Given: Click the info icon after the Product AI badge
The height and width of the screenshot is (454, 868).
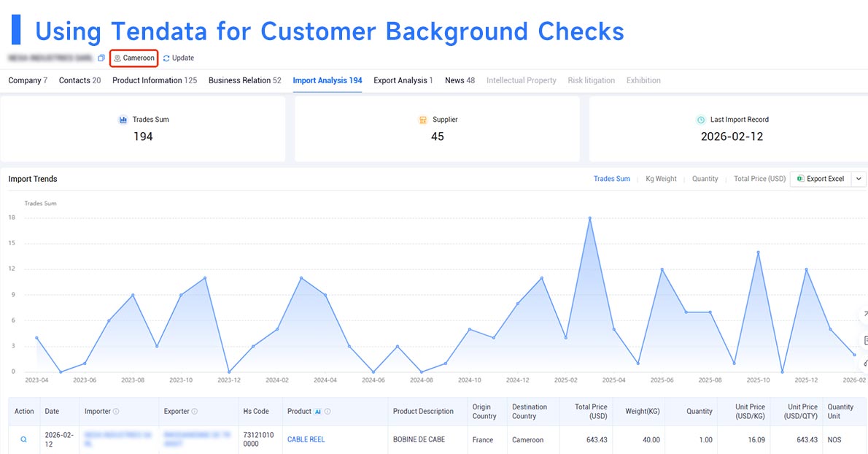Looking at the screenshot, I should click(328, 412).
